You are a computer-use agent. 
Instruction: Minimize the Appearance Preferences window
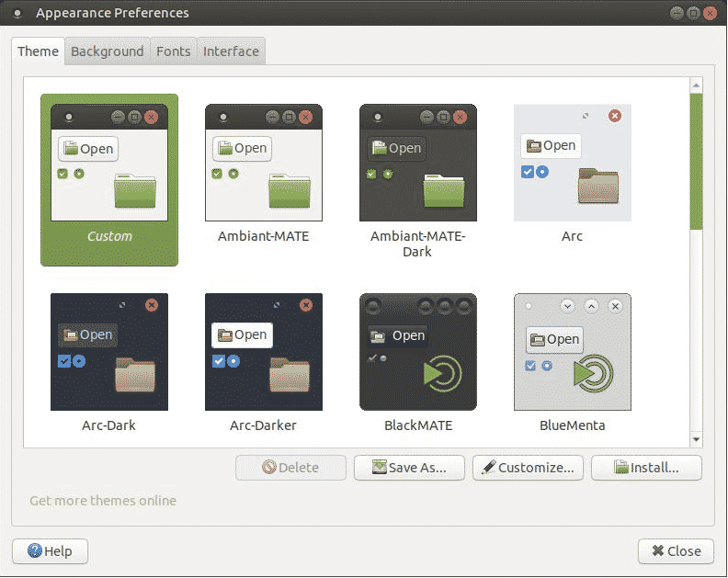(x=677, y=13)
